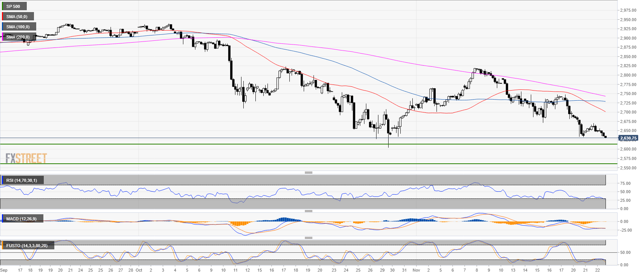Click the 2,800.00 price axis label
The width and height of the screenshot is (644, 275).
628,75
